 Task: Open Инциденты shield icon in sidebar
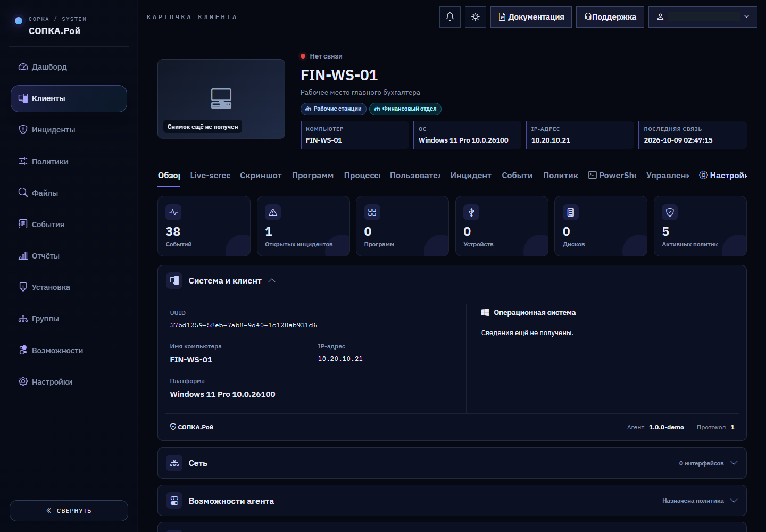[x=23, y=130]
